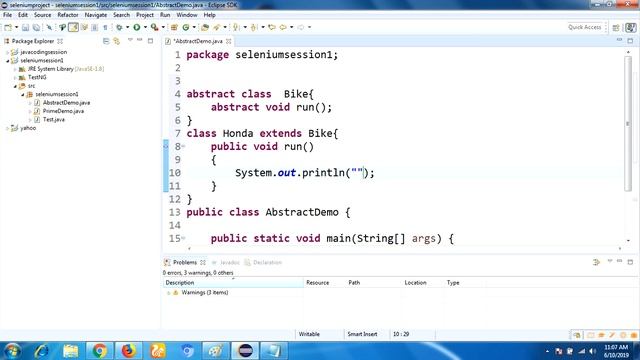Select Test.java in Package Explorer
Viewport: 640px width, 360px height.
click(x=53, y=120)
